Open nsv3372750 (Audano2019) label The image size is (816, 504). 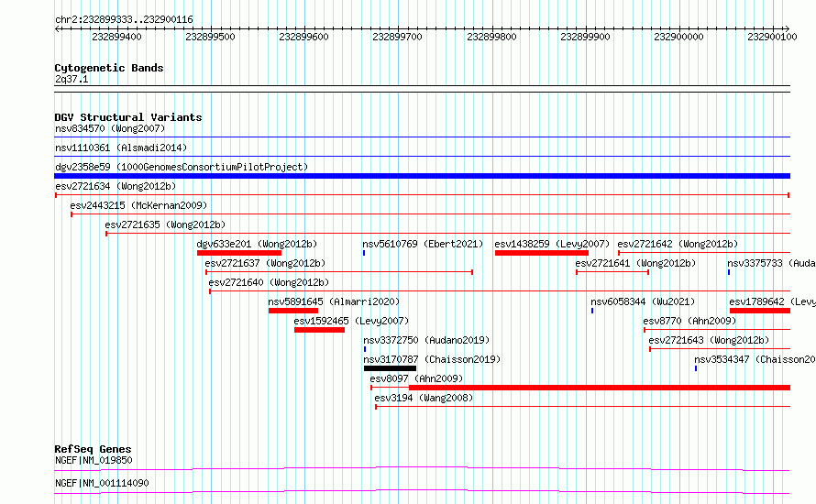click(x=426, y=340)
